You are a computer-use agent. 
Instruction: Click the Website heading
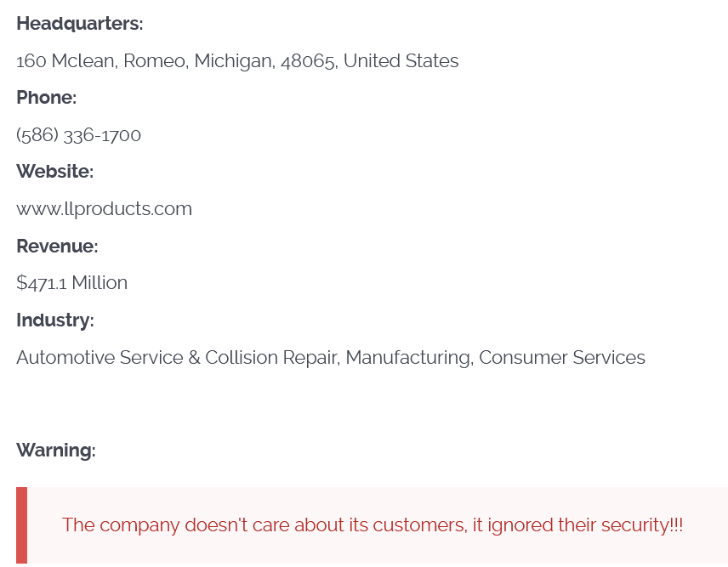point(54,172)
